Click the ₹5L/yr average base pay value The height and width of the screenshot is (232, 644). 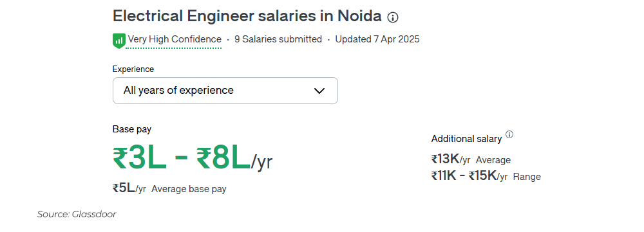click(x=129, y=188)
